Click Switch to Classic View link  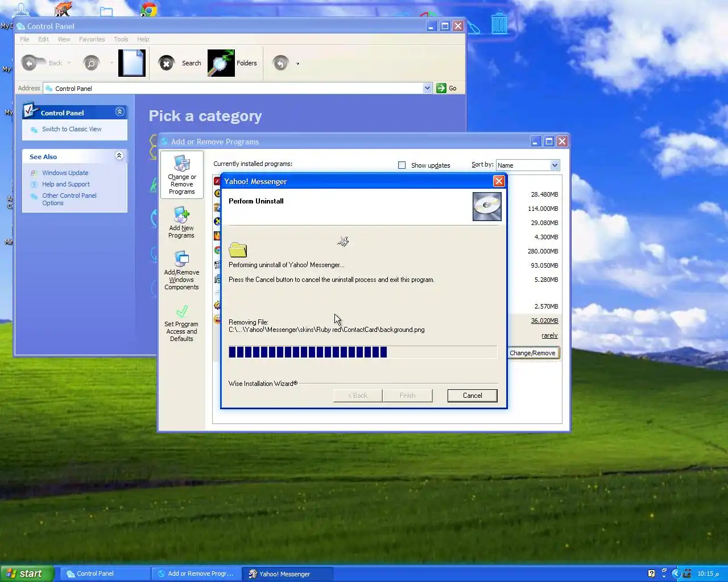(x=72, y=129)
